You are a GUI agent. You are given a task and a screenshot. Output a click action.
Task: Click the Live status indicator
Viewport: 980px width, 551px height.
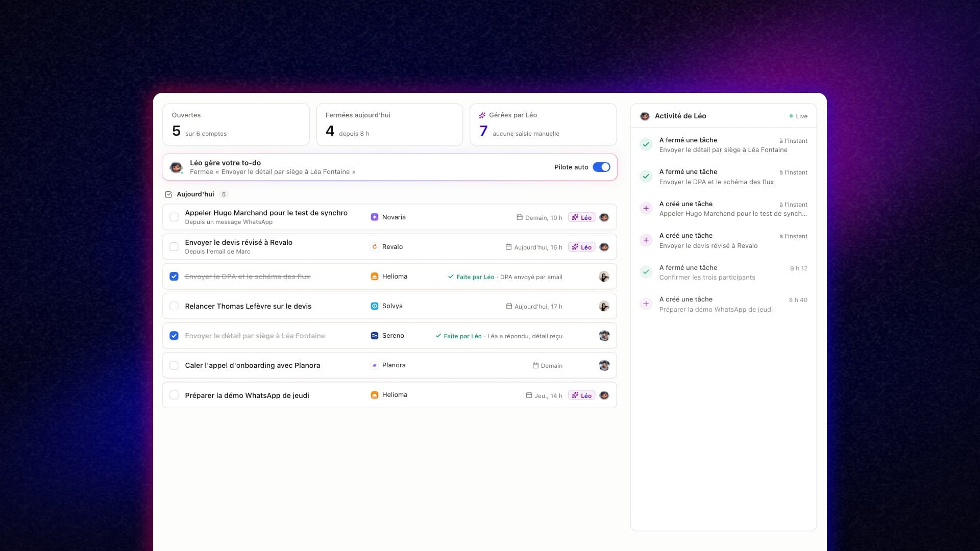point(798,116)
